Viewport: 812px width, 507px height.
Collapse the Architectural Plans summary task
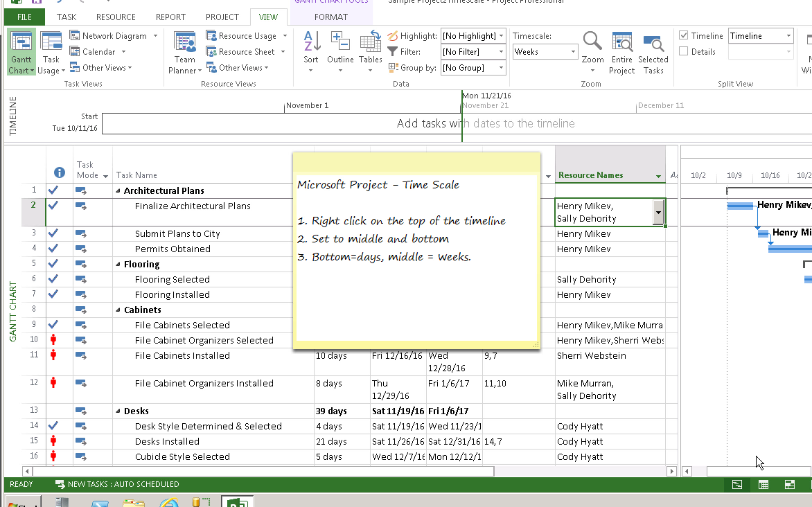pos(118,191)
